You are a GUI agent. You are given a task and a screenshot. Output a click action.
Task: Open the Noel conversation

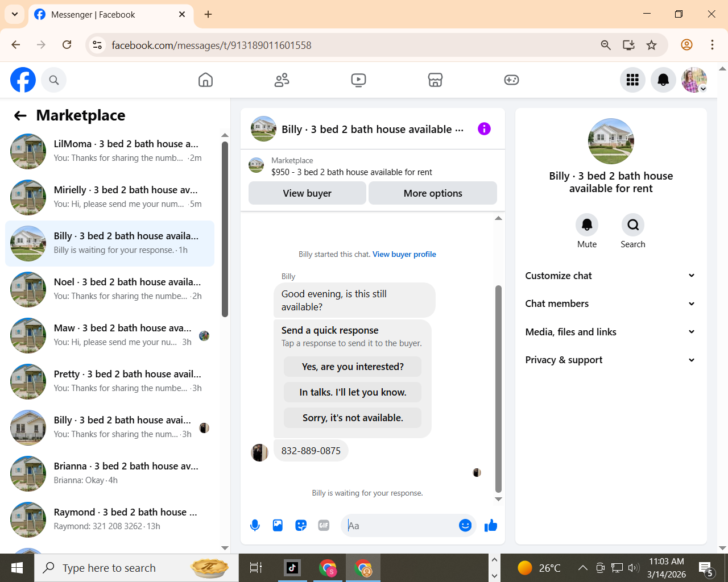[x=110, y=289]
